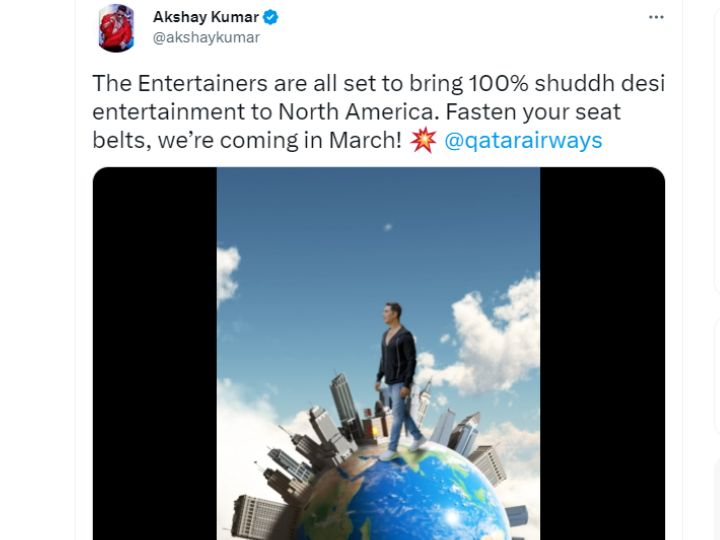The height and width of the screenshot is (540, 720).
Task: Click the "100% shuddh desi" phrase
Action: click(x=567, y=84)
